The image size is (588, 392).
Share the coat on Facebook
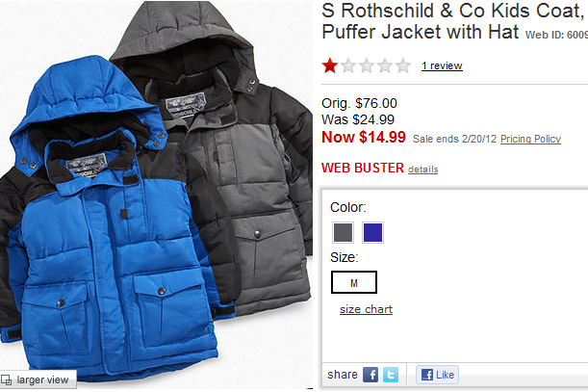(x=371, y=375)
